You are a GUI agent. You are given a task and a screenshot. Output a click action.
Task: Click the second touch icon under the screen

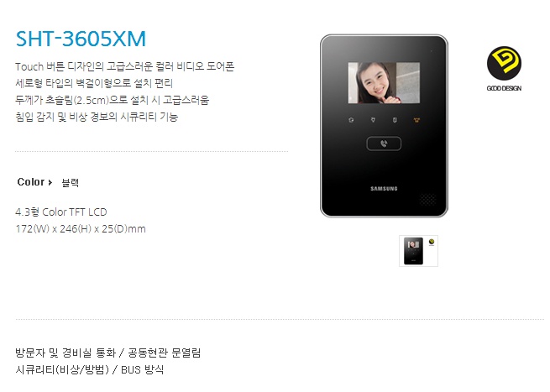pos(373,120)
